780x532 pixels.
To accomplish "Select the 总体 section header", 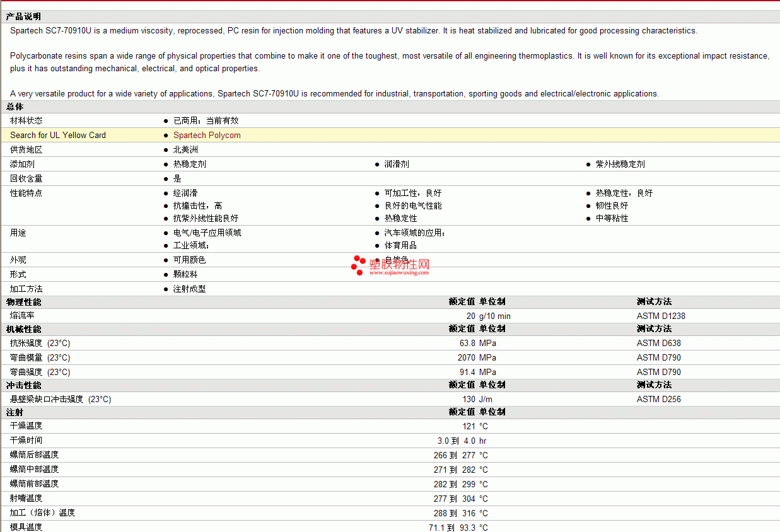I will point(15,107).
